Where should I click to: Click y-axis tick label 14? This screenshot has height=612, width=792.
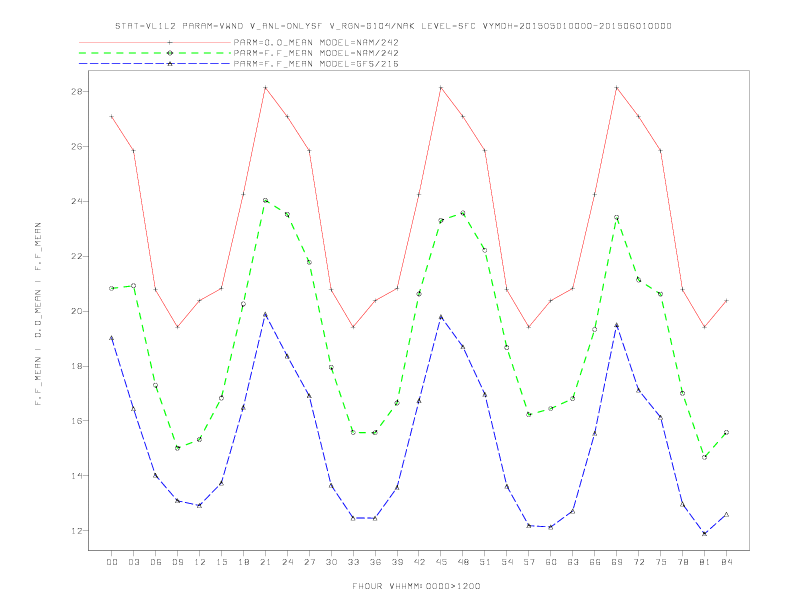(x=77, y=476)
